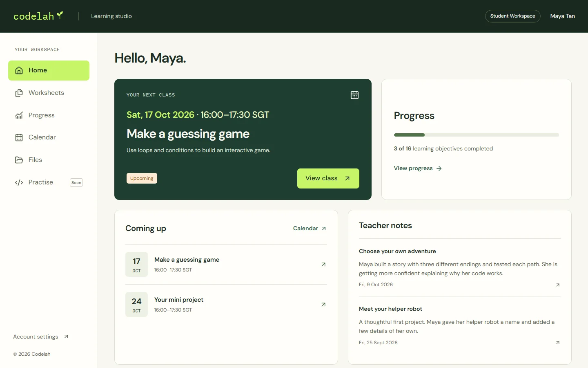Click the Progress card heading
The width and height of the screenshot is (588, 368).
414,116
